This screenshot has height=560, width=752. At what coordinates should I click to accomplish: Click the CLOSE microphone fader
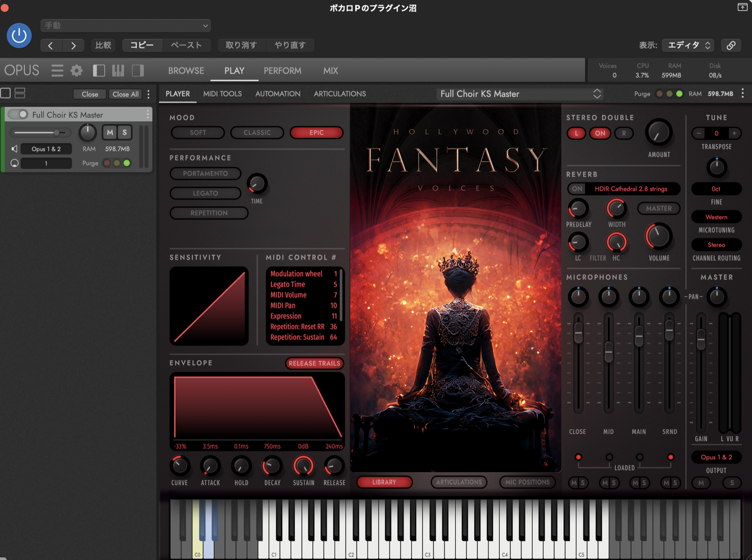pos(578,332)
